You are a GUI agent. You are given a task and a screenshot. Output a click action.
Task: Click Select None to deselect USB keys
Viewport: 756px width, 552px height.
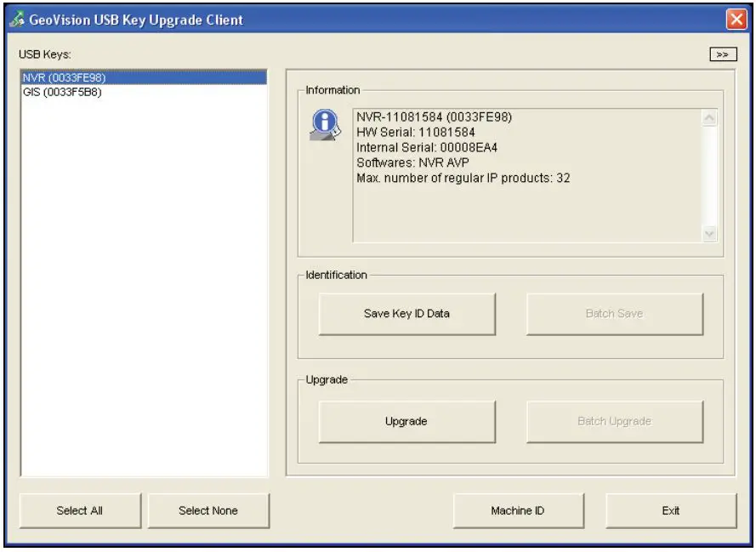pos(208,509)
